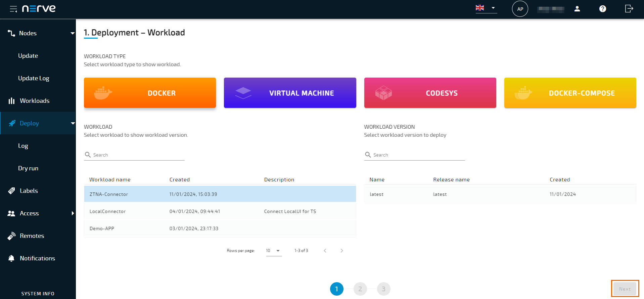Expand the Nodes sidebar menu arrow
The height and width of the screenshot is (299, 644).
click(72, 33)
